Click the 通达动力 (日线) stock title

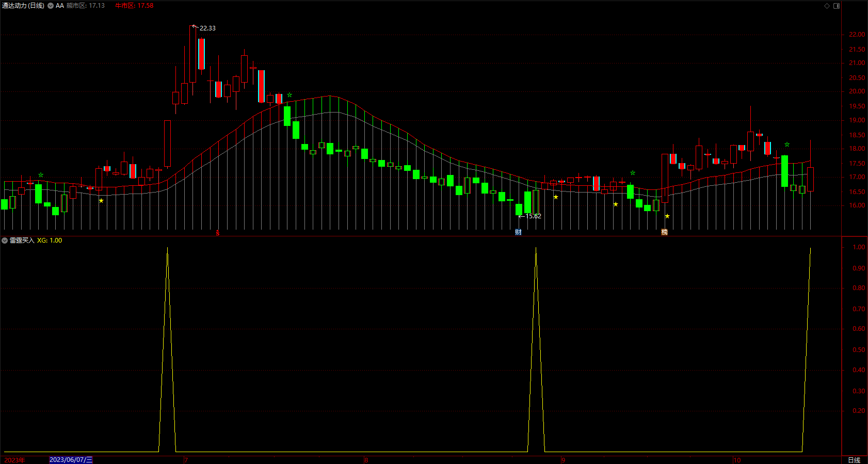(x=23, y=6)
